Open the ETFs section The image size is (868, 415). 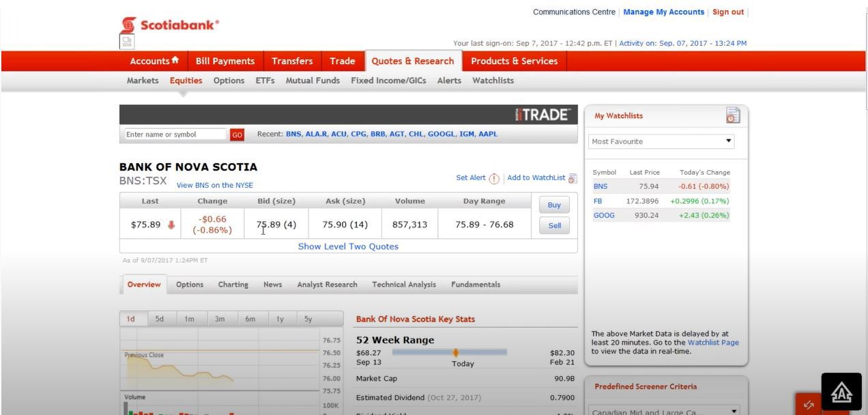click(265, 81)
